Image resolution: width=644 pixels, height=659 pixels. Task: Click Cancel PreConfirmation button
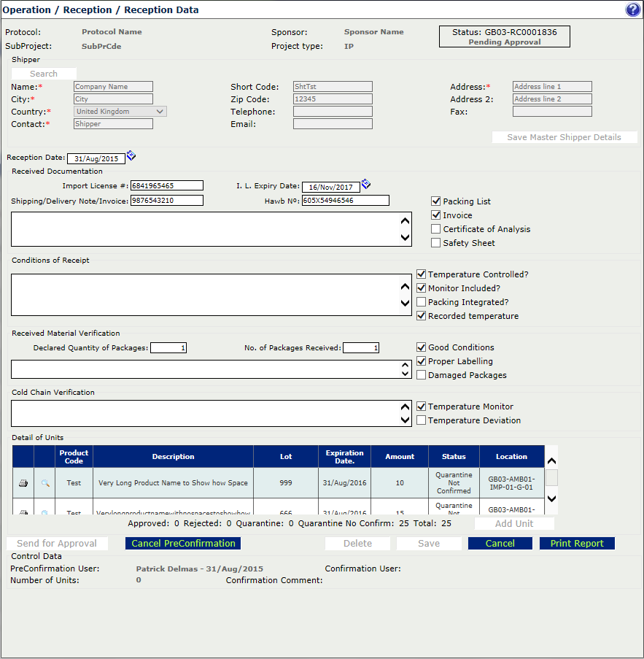point(183,544)
